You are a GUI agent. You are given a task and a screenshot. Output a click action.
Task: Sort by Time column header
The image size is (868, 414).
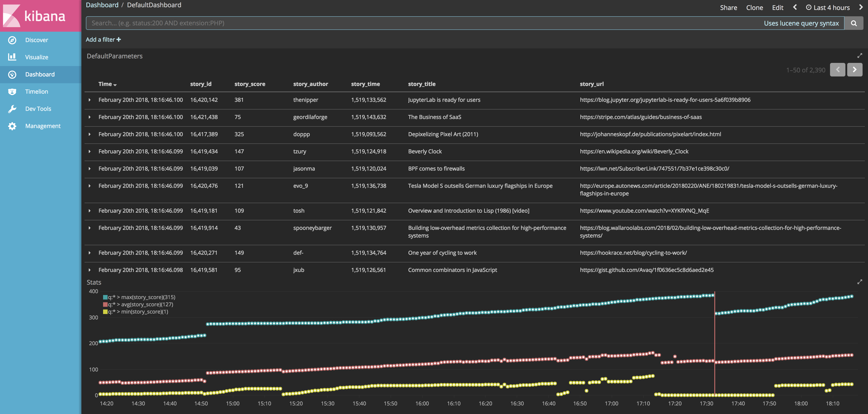107,84
